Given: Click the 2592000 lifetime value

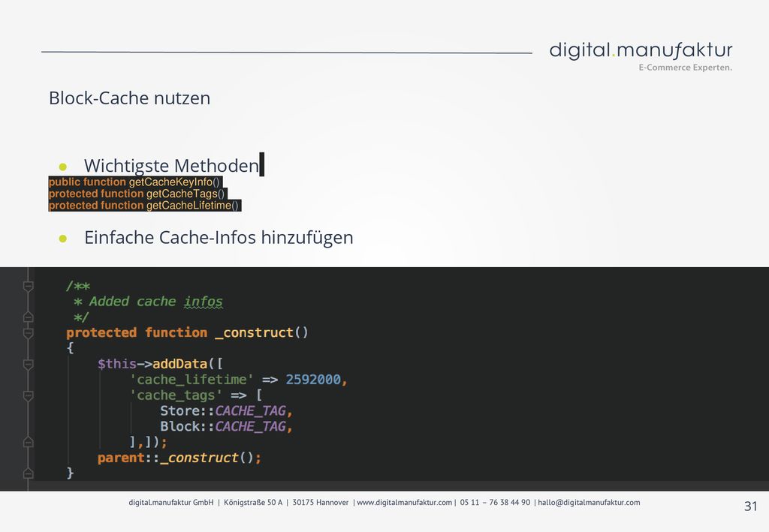Looking at the screenshot, I should point(313,380).
